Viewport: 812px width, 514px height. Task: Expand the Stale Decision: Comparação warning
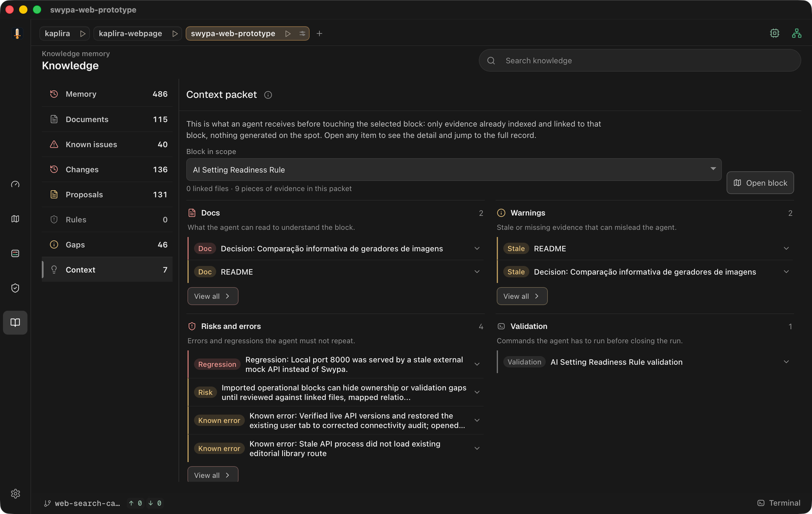point(645,272)
